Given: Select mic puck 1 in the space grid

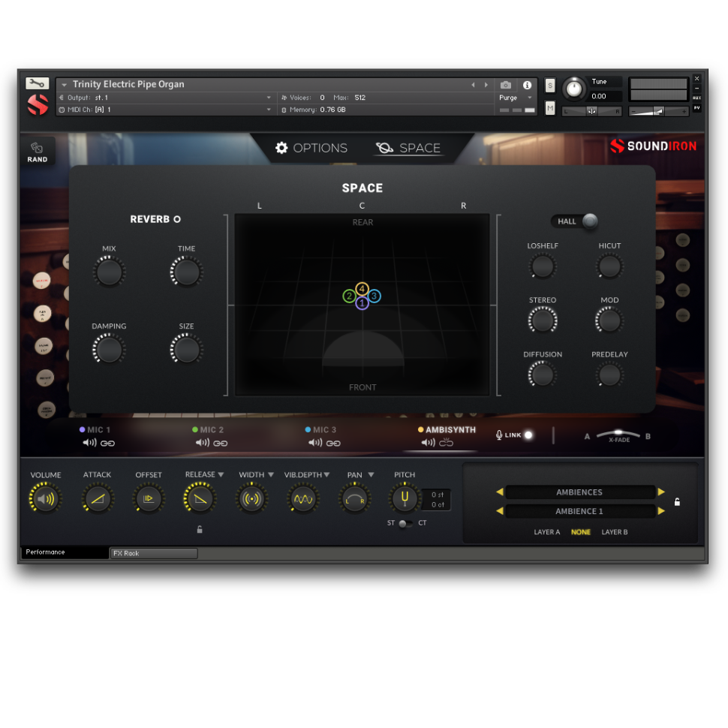Looking at the screenshot, I should pos(362,304).
